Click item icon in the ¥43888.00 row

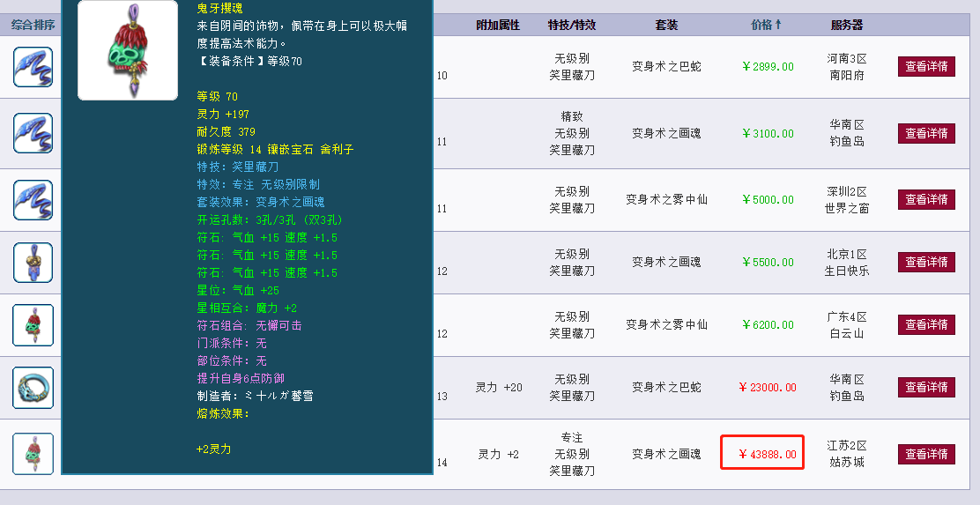33,454
